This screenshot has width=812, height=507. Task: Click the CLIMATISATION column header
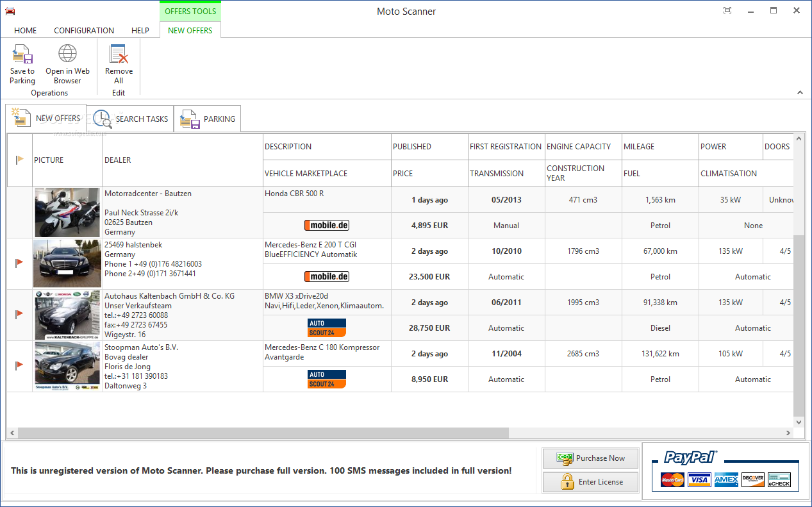(746, 174)
